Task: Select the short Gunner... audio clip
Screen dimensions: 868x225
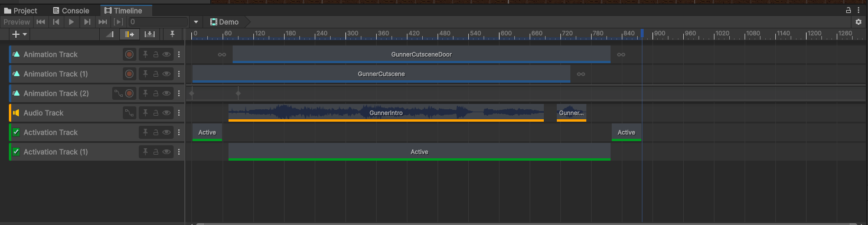Action: [x=572, y=113]
